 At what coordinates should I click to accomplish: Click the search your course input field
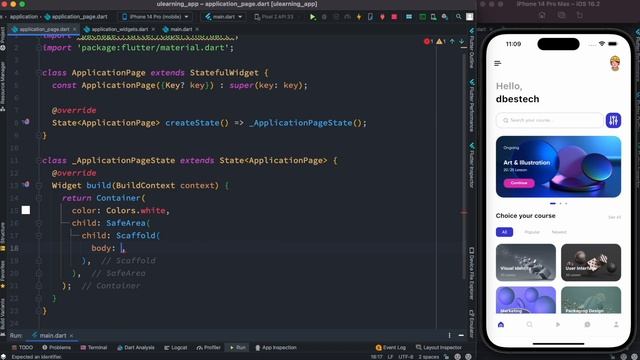point(549,120)
